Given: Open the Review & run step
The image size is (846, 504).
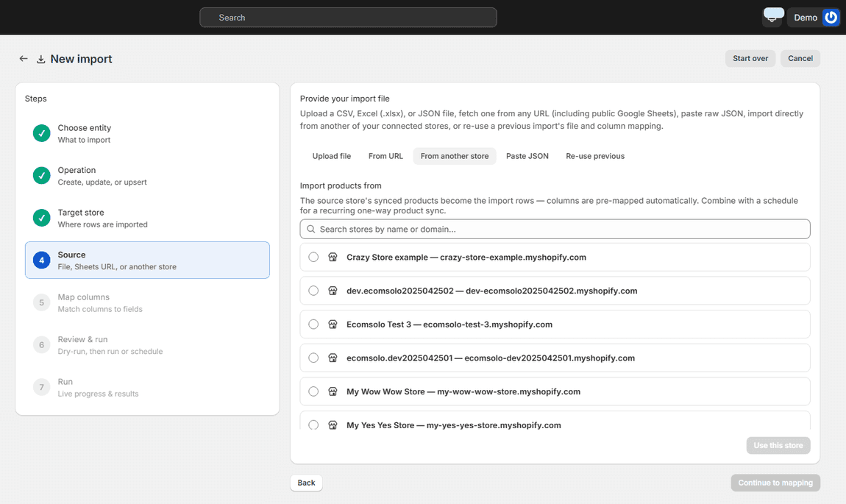Looking at the screenshot, I should 146,345.
